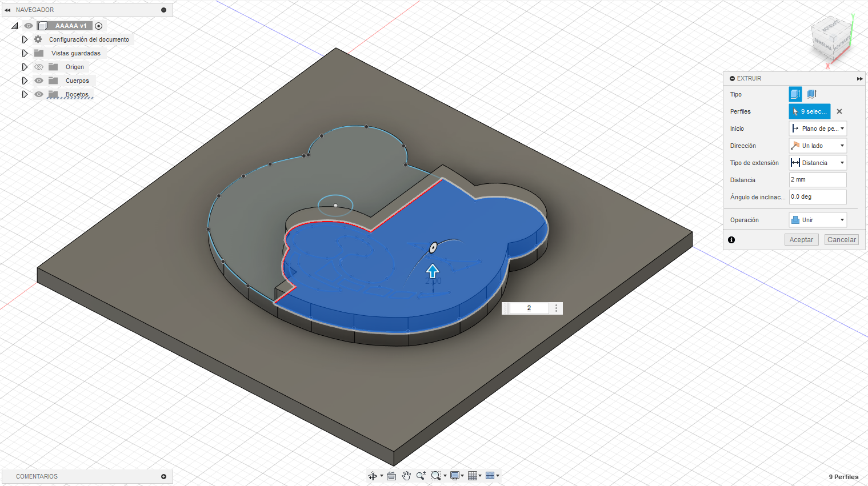Expand the Bocetos node

click(25, 94)
